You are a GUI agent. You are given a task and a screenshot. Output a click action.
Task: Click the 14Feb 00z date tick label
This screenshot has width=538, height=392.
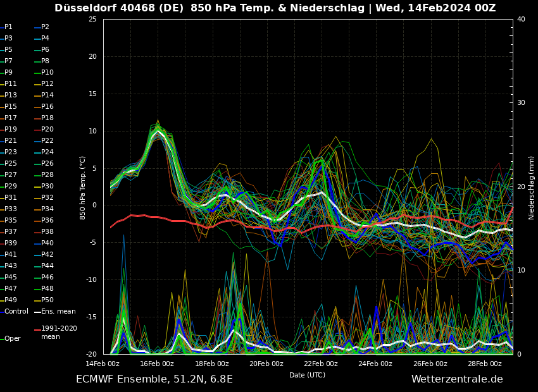click(x=103, y=364)
